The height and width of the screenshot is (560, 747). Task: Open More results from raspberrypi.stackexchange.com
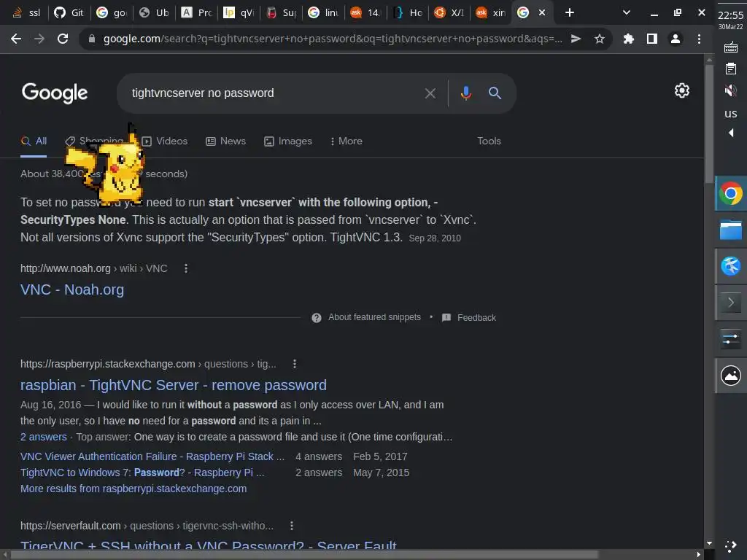click(133, 489)
